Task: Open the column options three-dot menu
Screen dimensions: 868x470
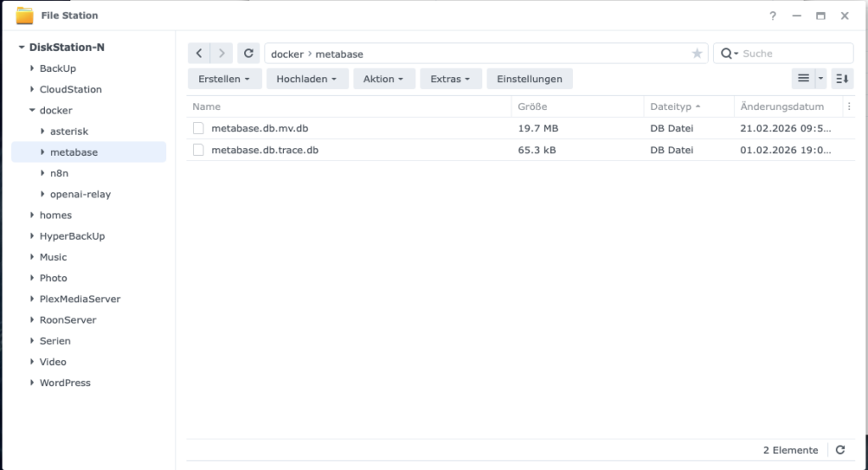Action: pos(849,107)
